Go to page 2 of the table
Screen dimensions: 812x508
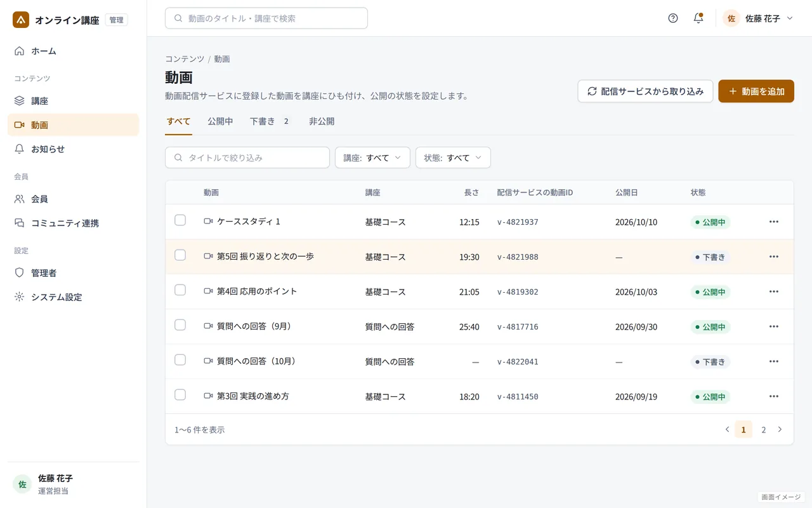(764, 430)
